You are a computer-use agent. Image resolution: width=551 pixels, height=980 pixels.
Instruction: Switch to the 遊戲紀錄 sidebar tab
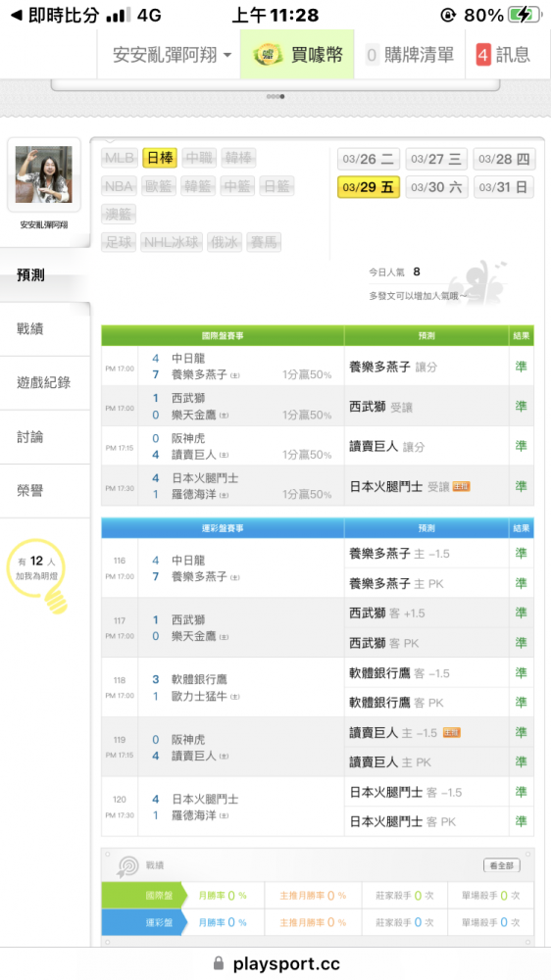[x=45, y=382]
